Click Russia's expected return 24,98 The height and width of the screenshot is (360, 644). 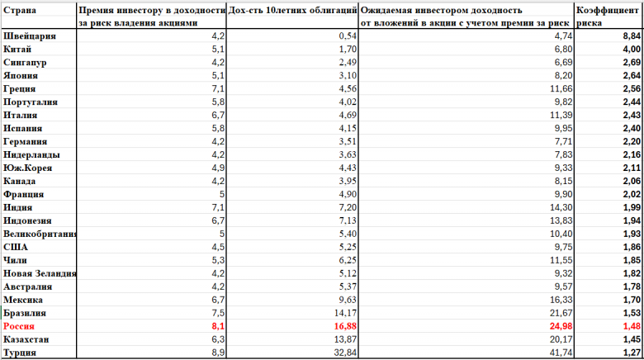point(561,326)
